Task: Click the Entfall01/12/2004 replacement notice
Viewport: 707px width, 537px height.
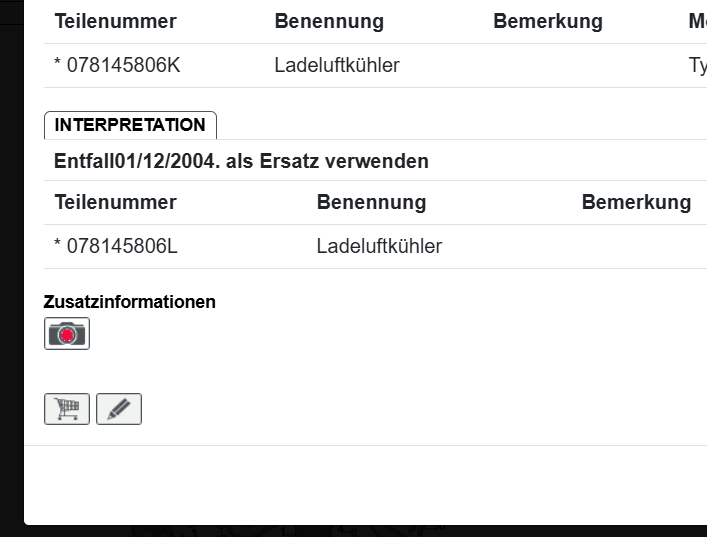Action: (241, 161)
